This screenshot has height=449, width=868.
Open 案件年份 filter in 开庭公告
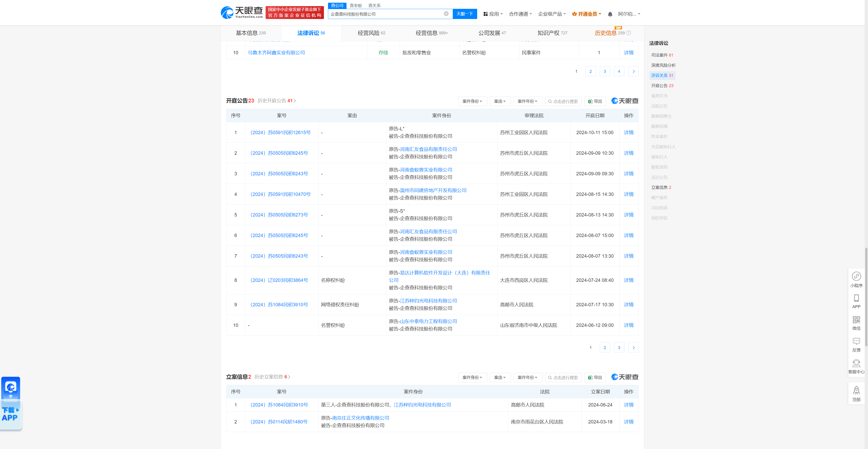tap(528, 101)
